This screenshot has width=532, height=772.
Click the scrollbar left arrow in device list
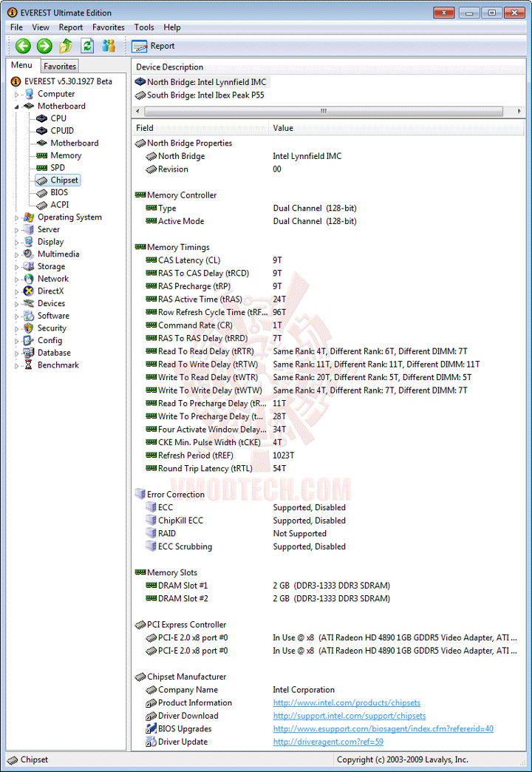(x=137, y=111)
